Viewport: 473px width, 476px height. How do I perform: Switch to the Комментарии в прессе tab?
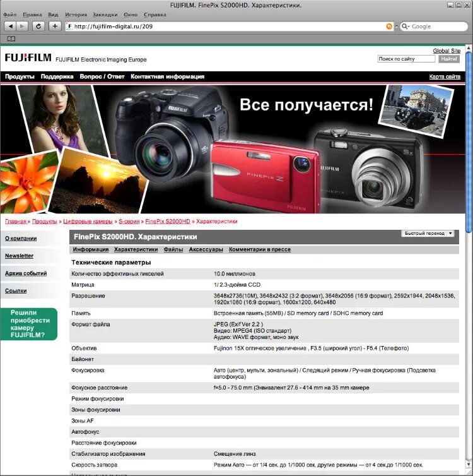click(x=260, y=249)
